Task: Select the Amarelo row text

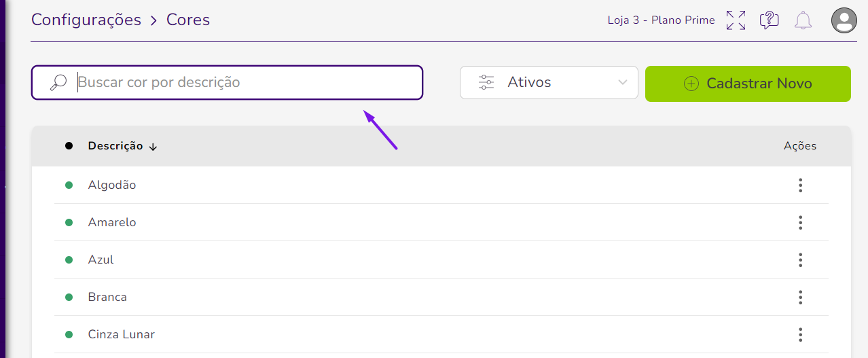Action: point(112,222)
